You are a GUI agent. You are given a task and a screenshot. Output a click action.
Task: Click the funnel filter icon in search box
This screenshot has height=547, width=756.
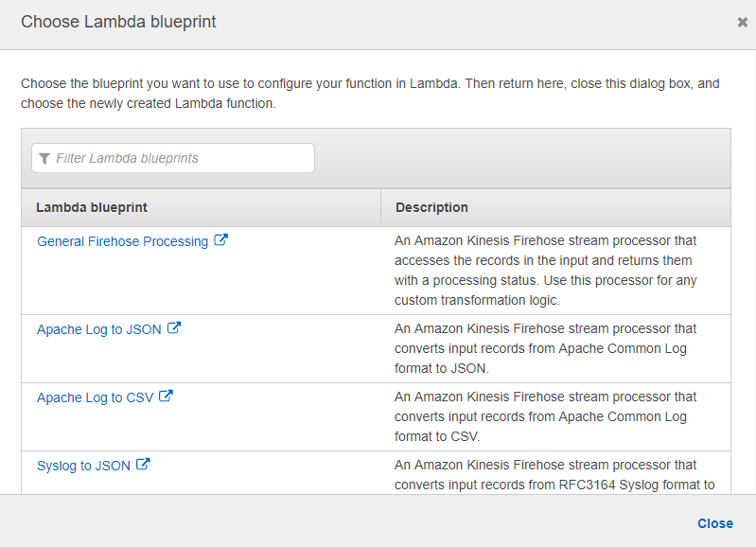click(x=44, y=158)
